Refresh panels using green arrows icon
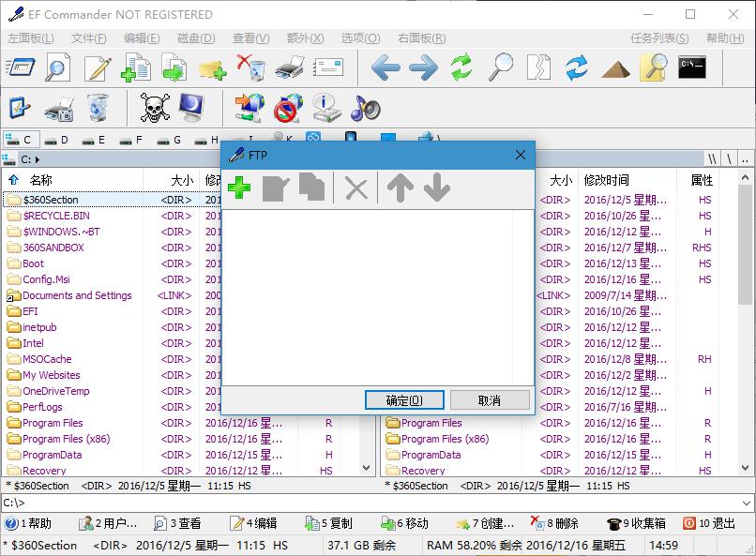Image resolution: width=756 pixels, height=556 pixels. (x=462, y=68)
